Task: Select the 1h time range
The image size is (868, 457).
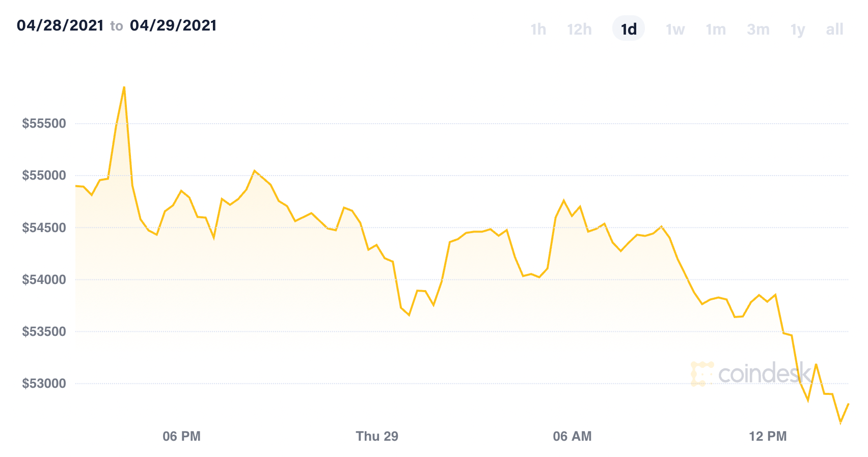Action: pyautogui.click(x=538, y=29)
